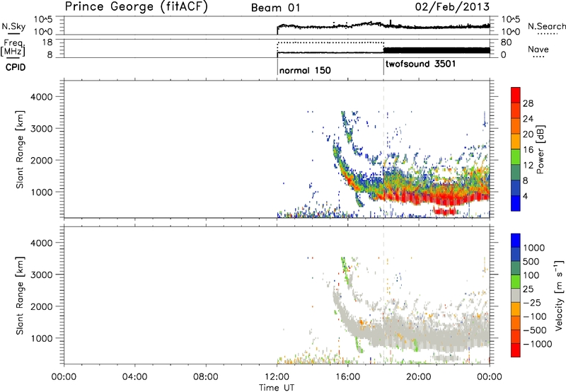Click the 08:00 time tick label
Screen dimensions: 566x392
(206, 377)
